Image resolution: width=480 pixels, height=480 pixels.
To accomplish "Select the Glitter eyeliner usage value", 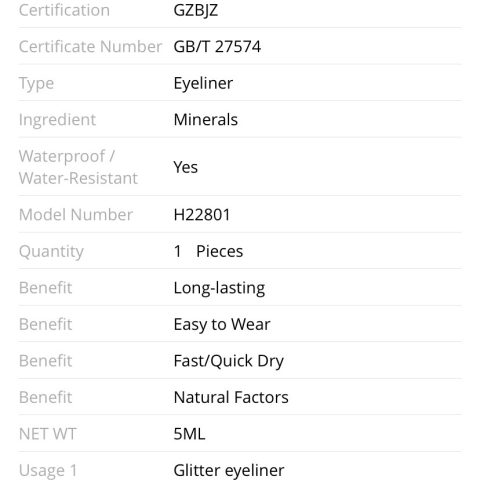I will [229, 471].
